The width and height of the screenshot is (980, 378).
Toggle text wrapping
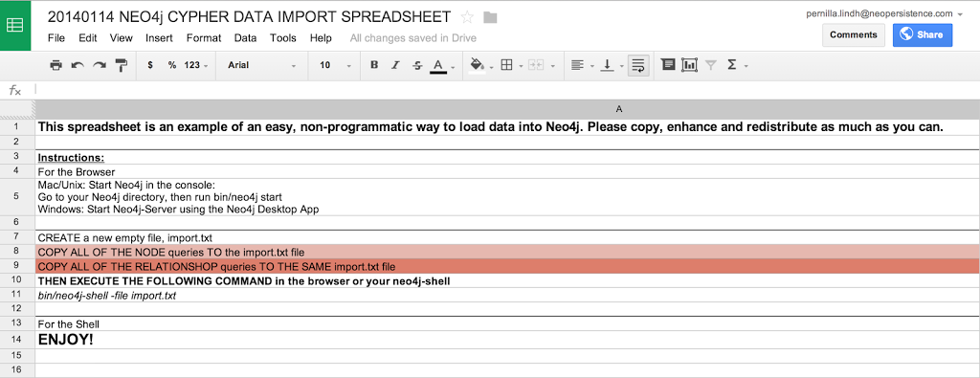(638, 65)
